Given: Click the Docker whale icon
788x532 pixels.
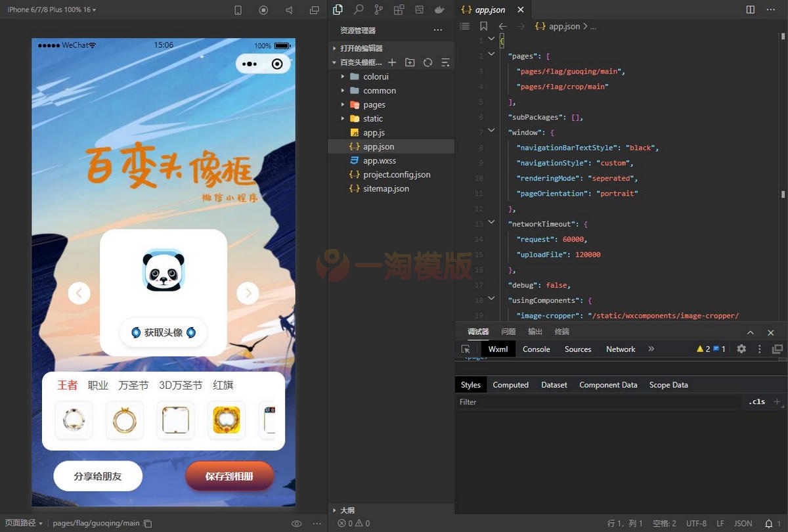Looking at the screenshot, I should 439,10.
